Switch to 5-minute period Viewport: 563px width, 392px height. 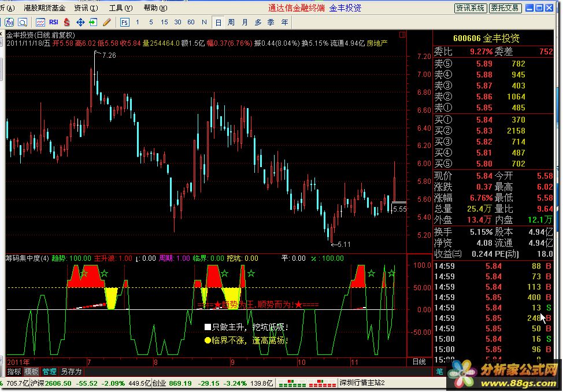[x=151, y=23]
